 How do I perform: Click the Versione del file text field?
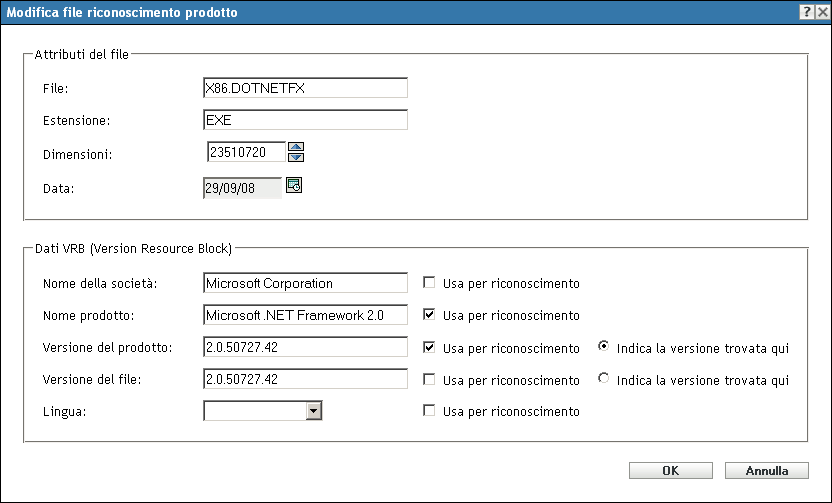pos(304,380)
